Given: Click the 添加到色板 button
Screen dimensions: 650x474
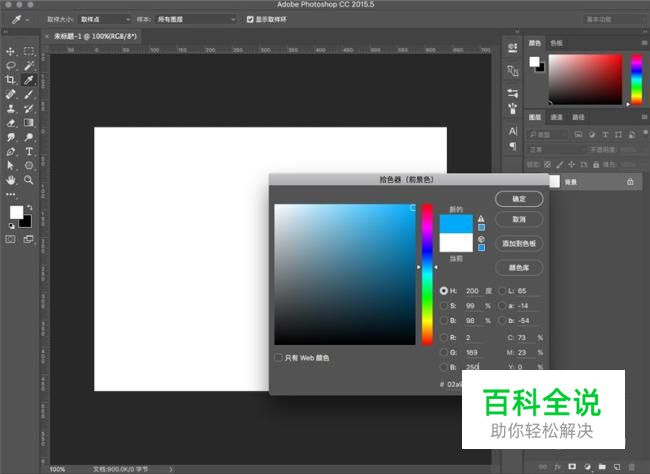Looking at the screenshot, I should (519, 243).
